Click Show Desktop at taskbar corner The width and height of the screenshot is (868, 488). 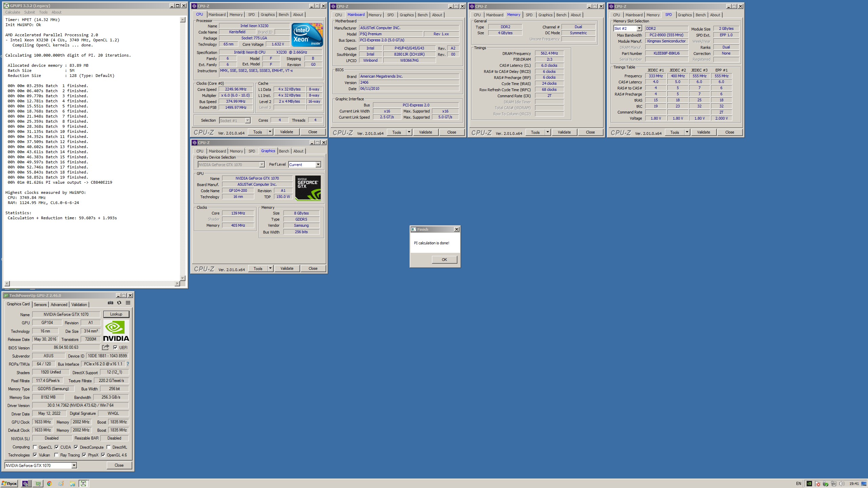pos(864,484)
